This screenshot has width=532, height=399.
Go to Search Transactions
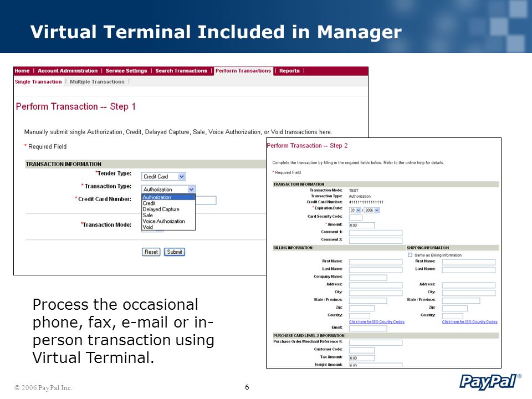point(181,70)
